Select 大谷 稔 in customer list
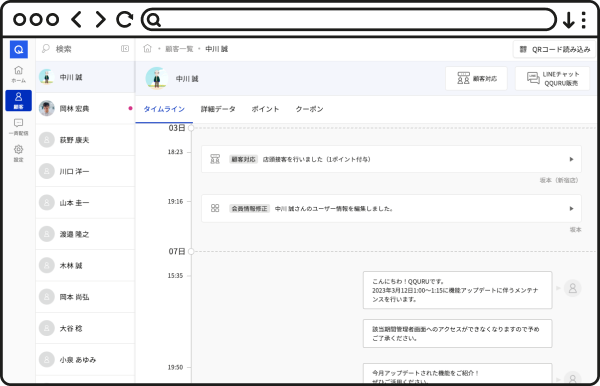The height and width of the screenshot is (386, 600). (85, 328)
